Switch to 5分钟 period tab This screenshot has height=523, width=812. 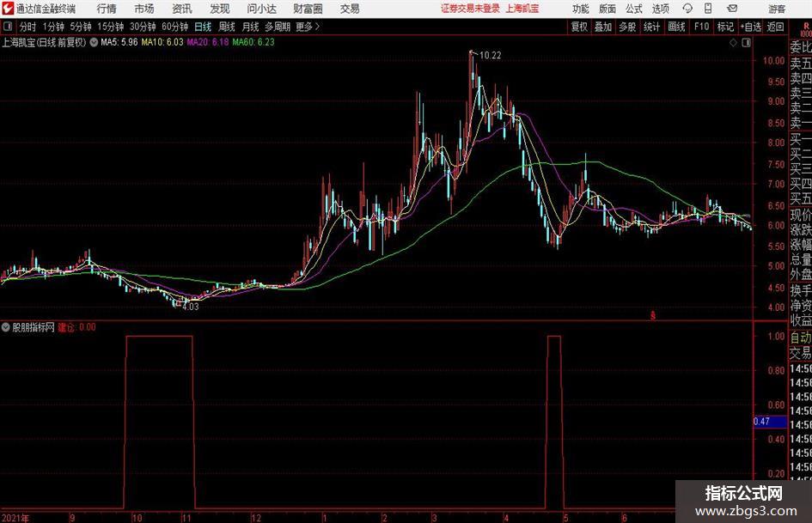[81, 27]
